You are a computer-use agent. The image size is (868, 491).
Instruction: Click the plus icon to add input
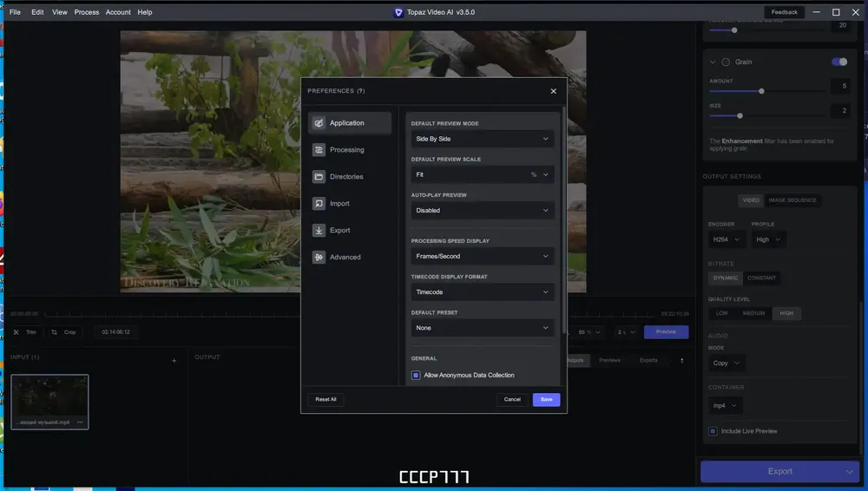click(x=174, y=360)
